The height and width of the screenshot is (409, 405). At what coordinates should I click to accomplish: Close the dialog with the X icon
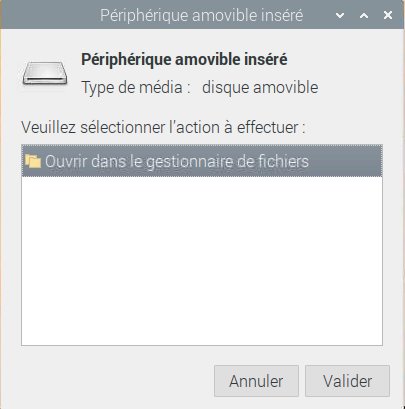(388, 15)
